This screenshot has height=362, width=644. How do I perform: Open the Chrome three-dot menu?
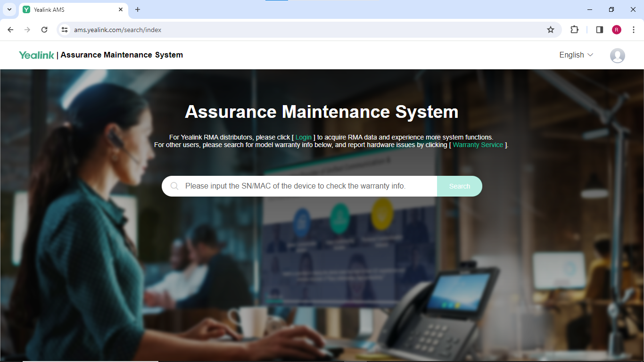634,30
